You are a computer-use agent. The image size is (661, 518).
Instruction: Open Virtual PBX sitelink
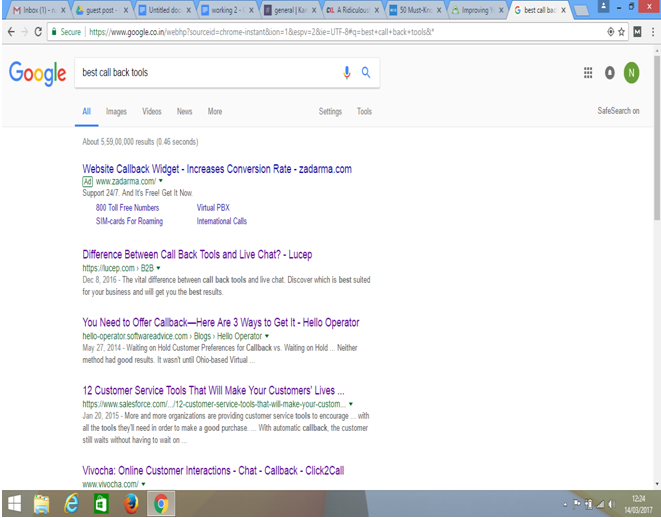click(213, 208)
